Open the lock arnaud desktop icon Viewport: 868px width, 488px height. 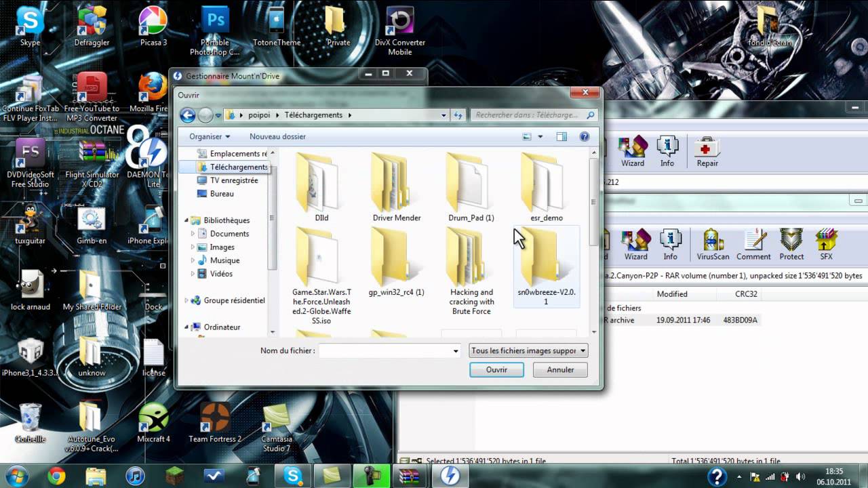[x=30, y=290]
